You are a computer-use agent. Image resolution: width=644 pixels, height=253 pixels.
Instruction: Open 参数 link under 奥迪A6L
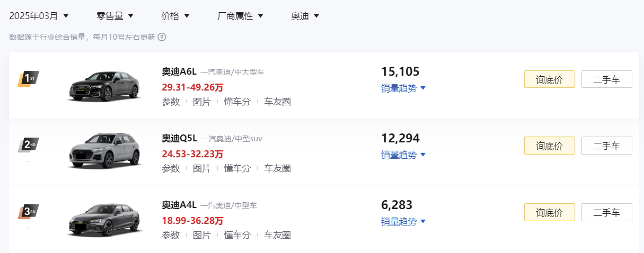coord(171,102)
